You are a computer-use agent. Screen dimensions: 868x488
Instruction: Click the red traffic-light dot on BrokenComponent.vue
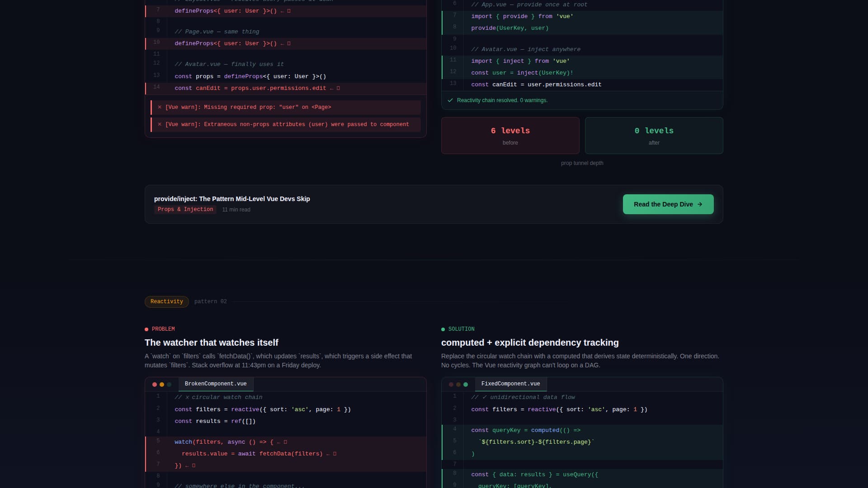point(154,384)
